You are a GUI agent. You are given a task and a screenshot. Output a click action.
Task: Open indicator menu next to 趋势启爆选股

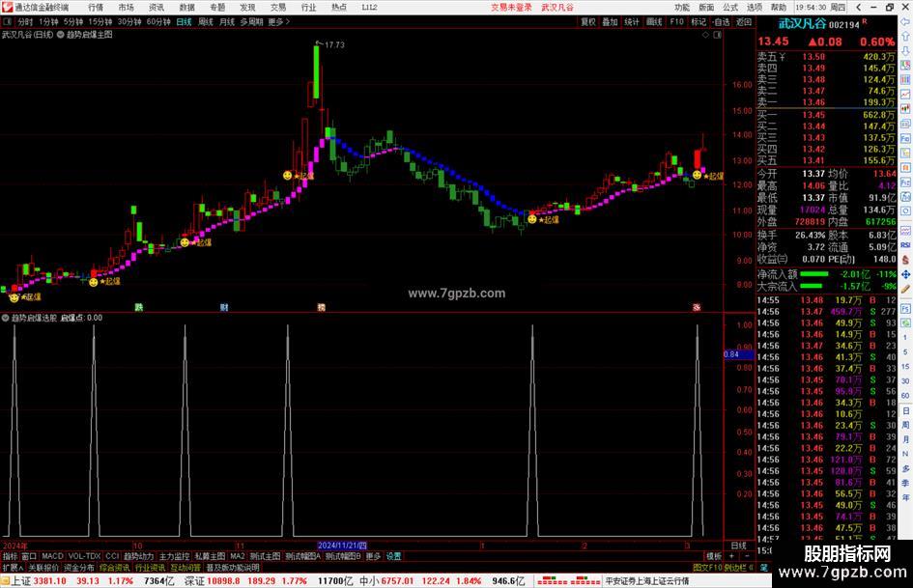[5, 318]
